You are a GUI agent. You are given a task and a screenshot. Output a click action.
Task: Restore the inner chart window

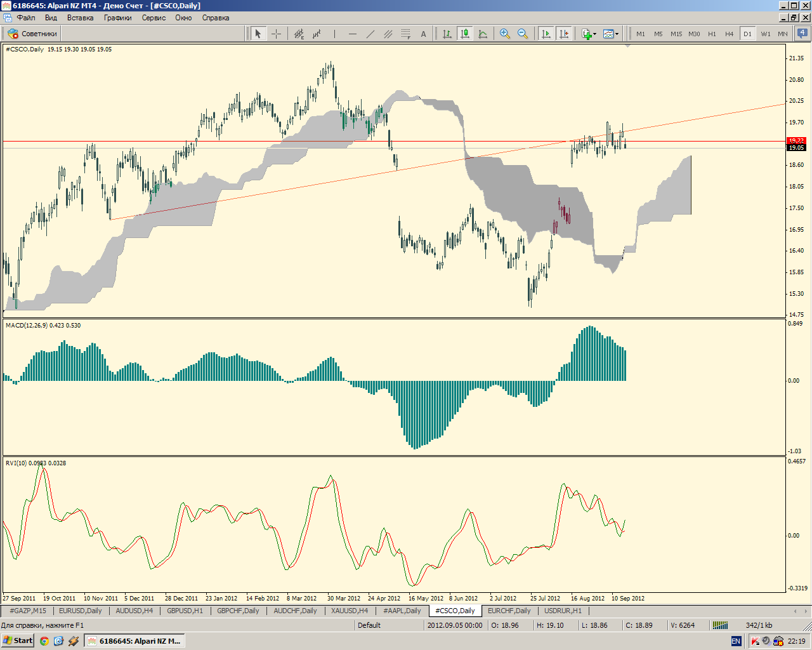click(794, 18)
